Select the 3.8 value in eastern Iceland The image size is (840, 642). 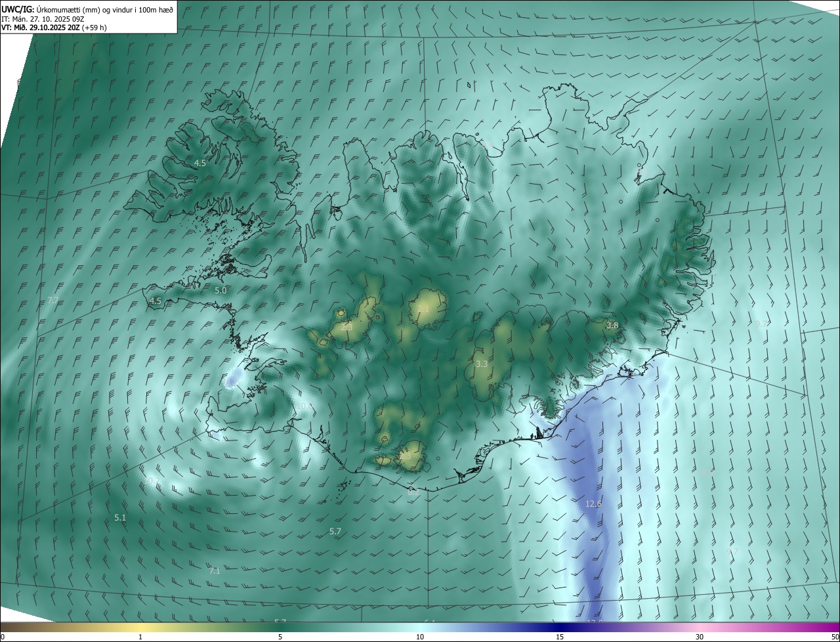click(x=612, y=325)
